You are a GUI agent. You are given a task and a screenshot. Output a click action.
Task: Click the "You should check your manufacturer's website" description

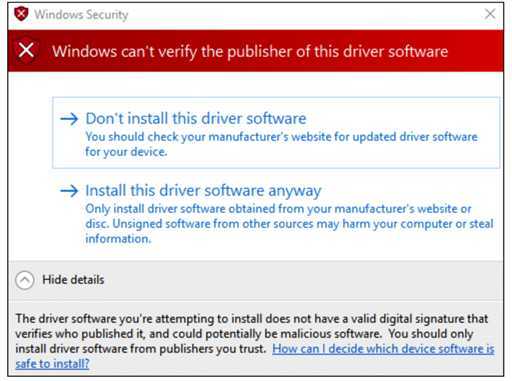click(x=281, y=144)
